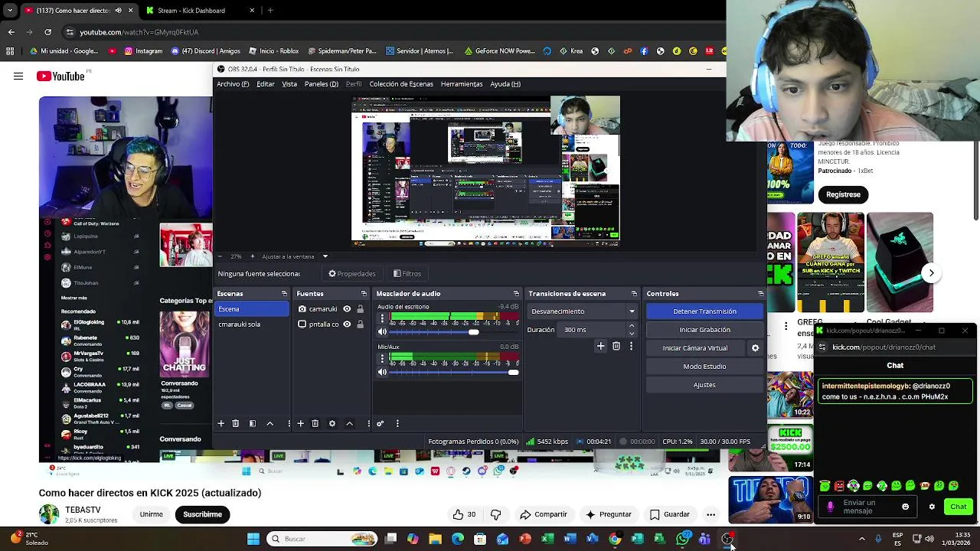
Task: Undock the Mezclador de audio panel
Action: pyautogui.click(x=516, y=294)
